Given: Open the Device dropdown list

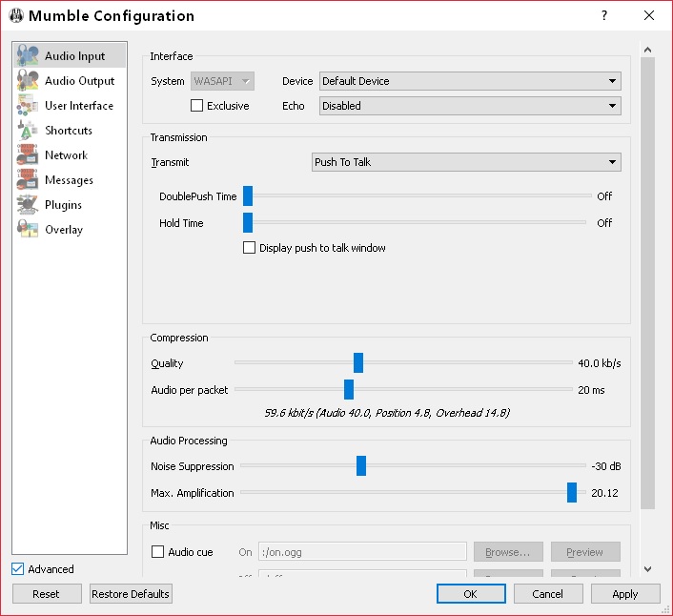Looking at the screenshot, I should point(470,81).
